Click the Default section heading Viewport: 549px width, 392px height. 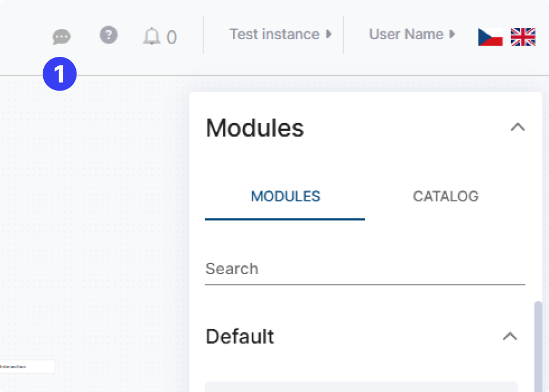coord(240,336)
